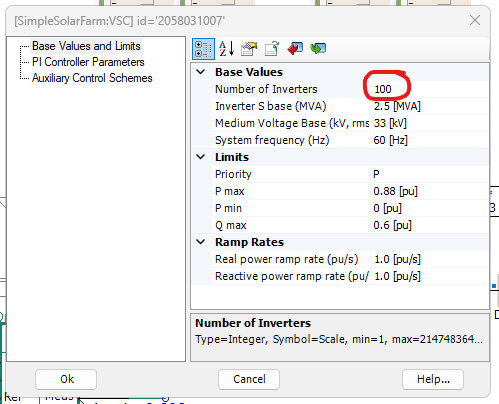The height and width of the screenshot is (404, 499).
Task: Open Auxiliary Control Schemes page
Action: [x=92, y=78]
